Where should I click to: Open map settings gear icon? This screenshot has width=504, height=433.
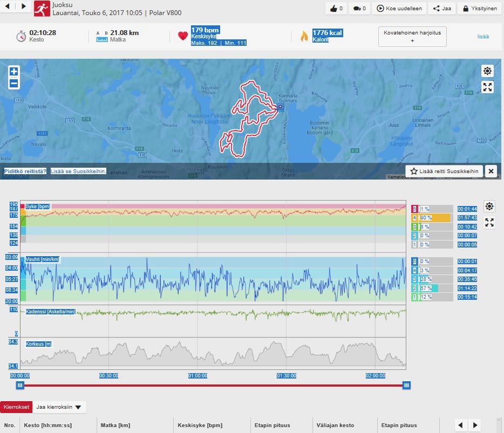487,71
